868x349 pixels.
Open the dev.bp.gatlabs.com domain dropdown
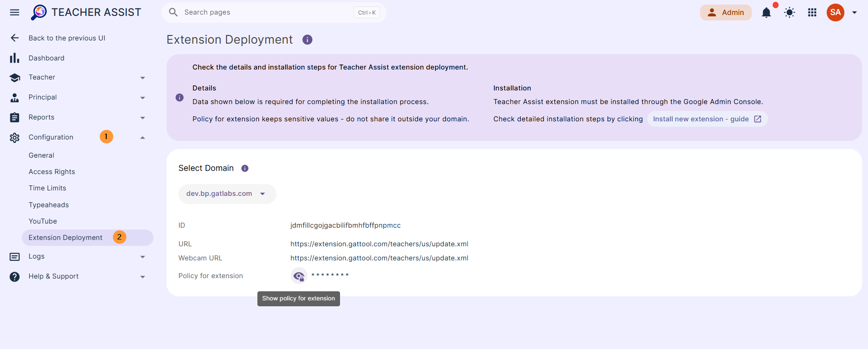227,194
